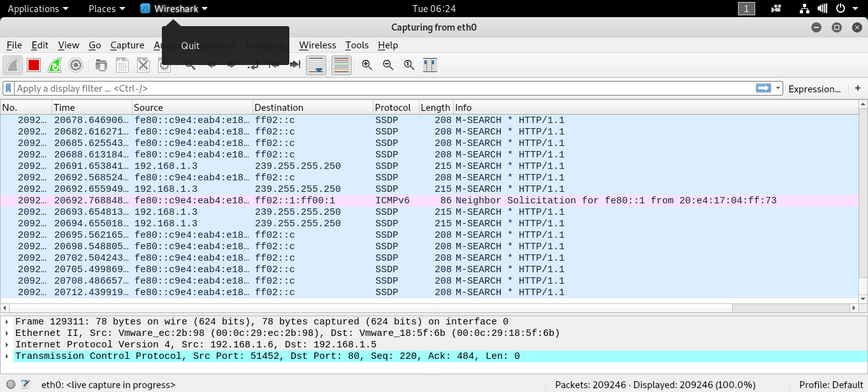Open the Help menu
The width and height of the screenshot is (868, 392).
point(387,45)
